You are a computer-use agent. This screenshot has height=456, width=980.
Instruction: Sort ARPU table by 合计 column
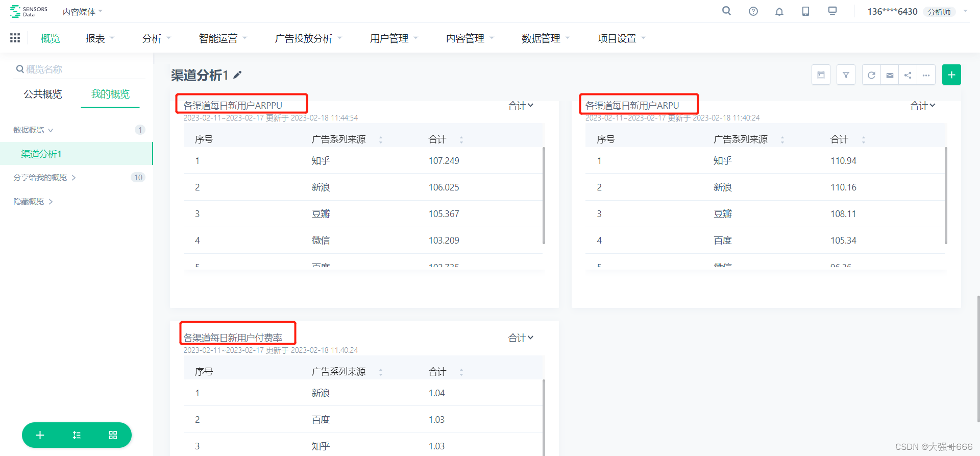pyautogui.click(x=864, y=139)
